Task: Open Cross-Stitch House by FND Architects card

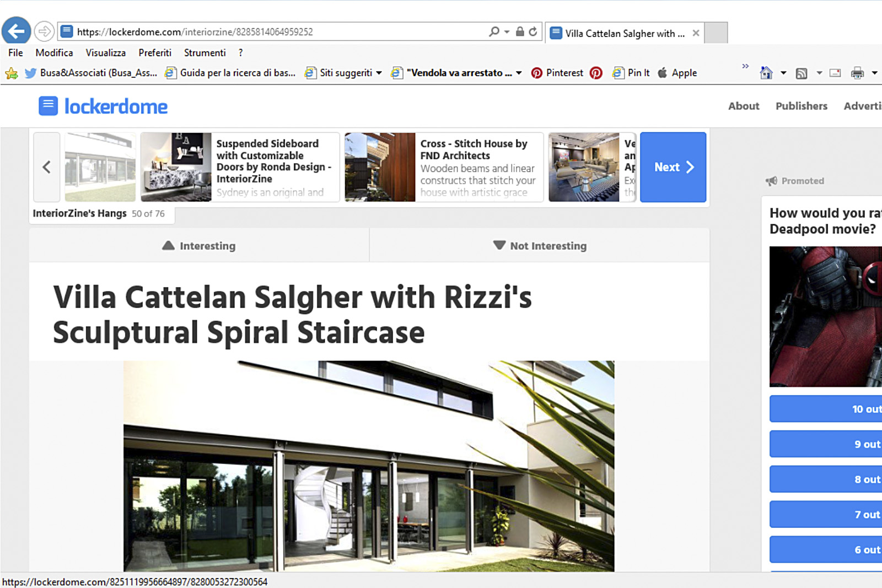Action: (x=444, y=167)
